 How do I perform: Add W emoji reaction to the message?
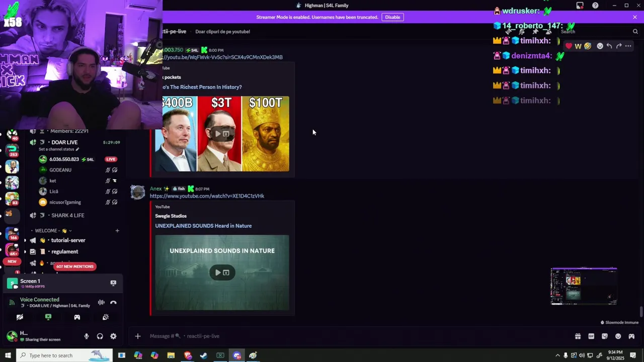click(578, 46)
